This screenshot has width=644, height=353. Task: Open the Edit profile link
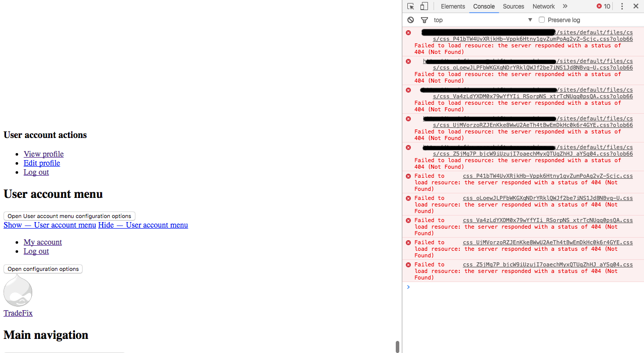42,163
